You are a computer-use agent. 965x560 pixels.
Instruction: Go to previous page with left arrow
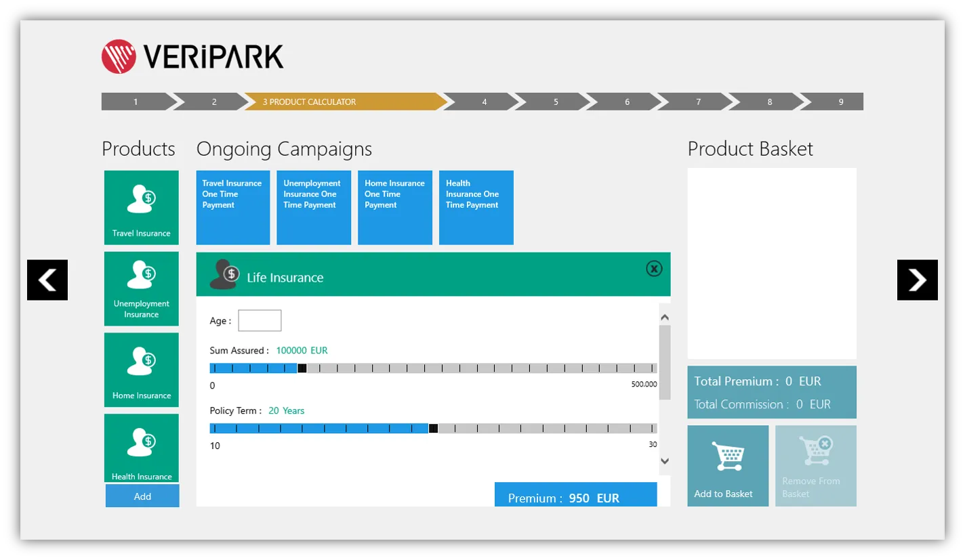pos(47,280)
